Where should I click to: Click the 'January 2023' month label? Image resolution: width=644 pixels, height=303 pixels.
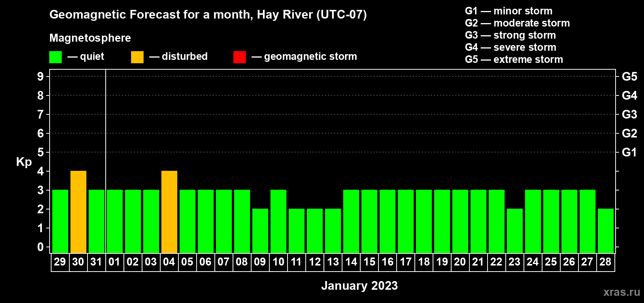tap(360, 286)
